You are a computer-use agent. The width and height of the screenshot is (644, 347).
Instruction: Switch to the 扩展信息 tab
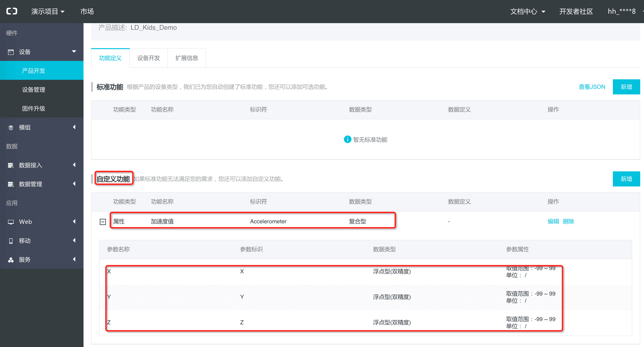tap(187, 58)
